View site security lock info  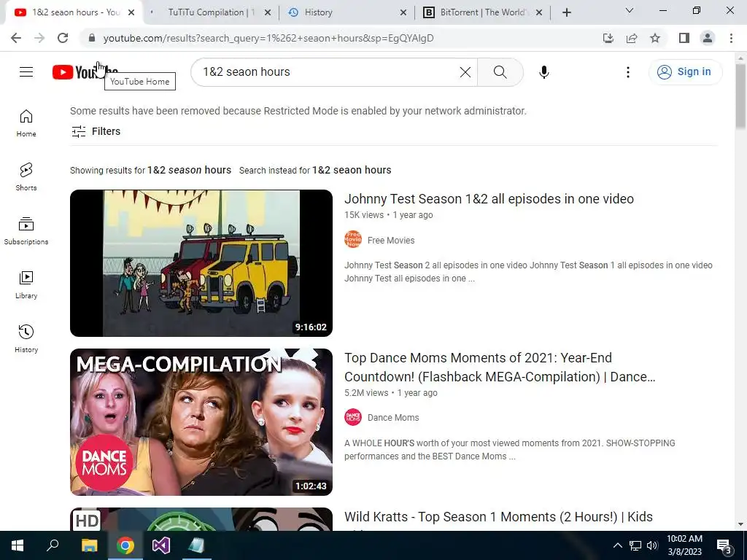(91, 38)
